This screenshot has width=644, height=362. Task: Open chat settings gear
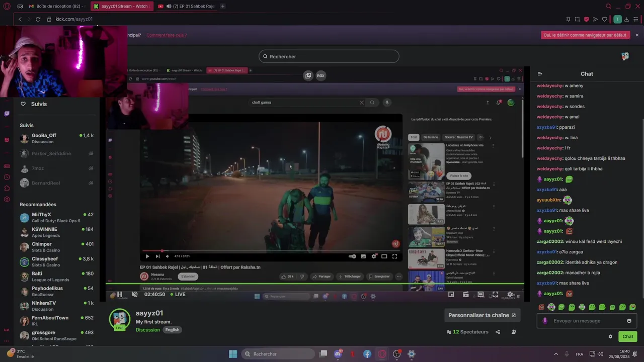[x=610, y=337]
